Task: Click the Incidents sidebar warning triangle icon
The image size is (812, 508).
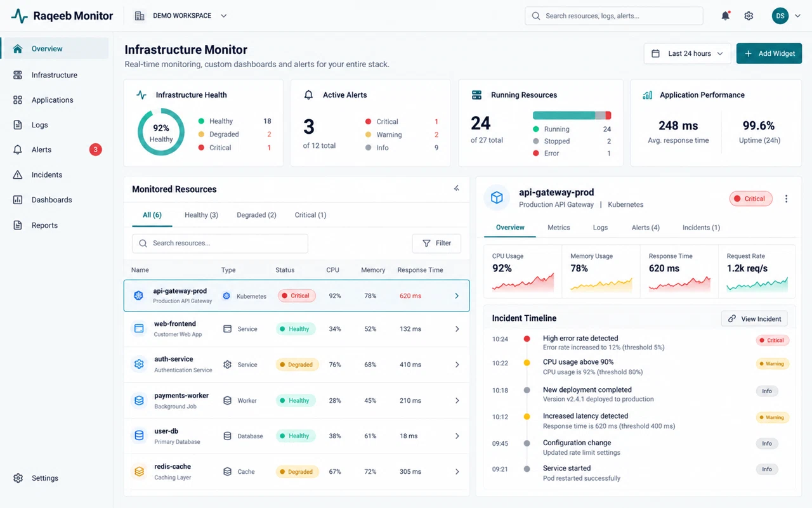Action: [x=18, y=175]
